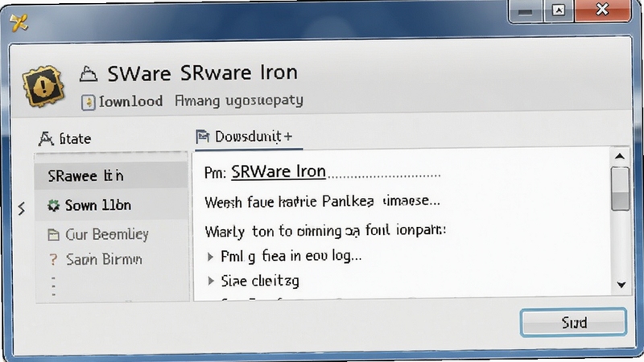The width and height of the screenshot is (644, 362).
Task: Click the scrollbar up arrow
Action: coord(620,156)
